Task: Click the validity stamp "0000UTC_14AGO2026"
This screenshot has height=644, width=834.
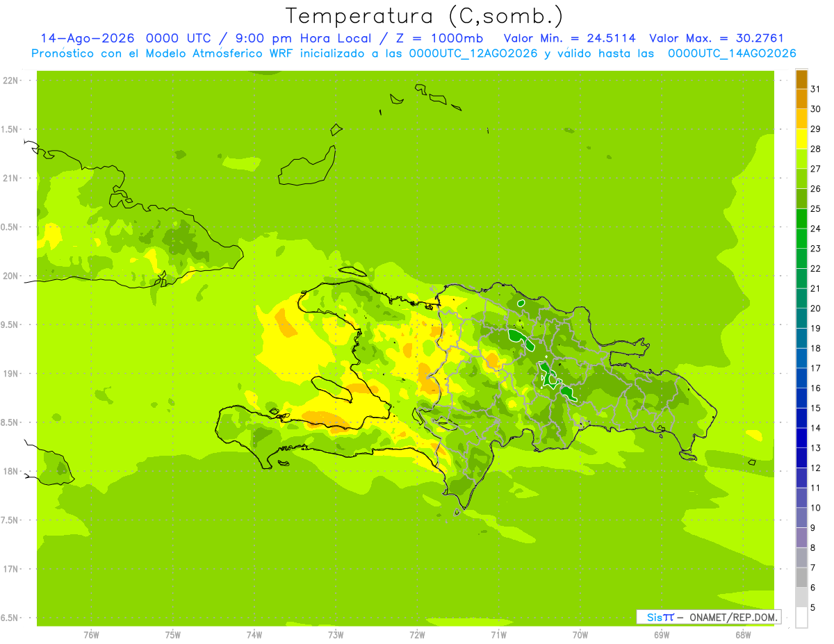Action: [732, 53]
